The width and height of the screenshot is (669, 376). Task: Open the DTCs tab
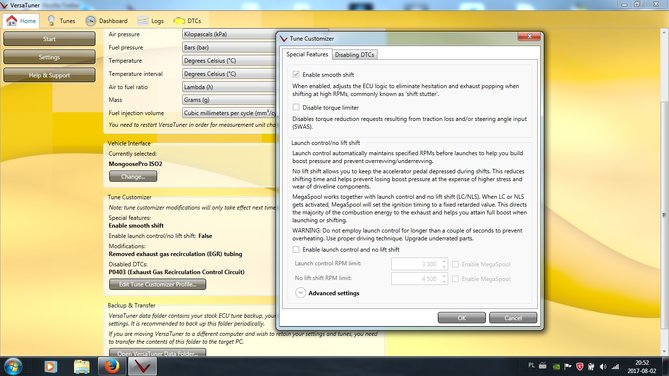pos(187,20)
